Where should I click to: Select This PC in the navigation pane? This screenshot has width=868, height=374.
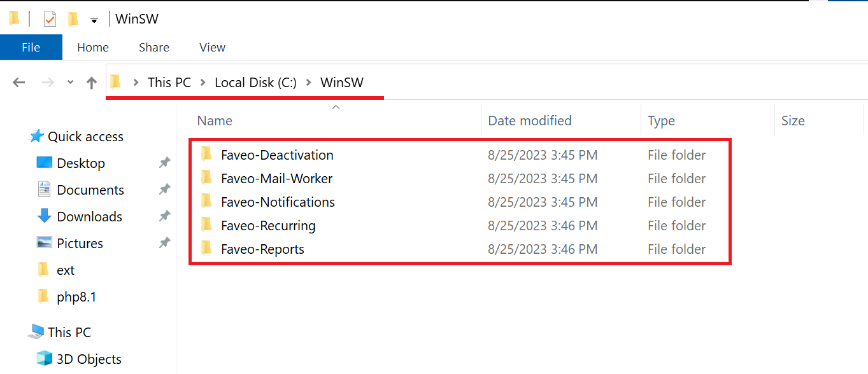click(x=69, y=333)
